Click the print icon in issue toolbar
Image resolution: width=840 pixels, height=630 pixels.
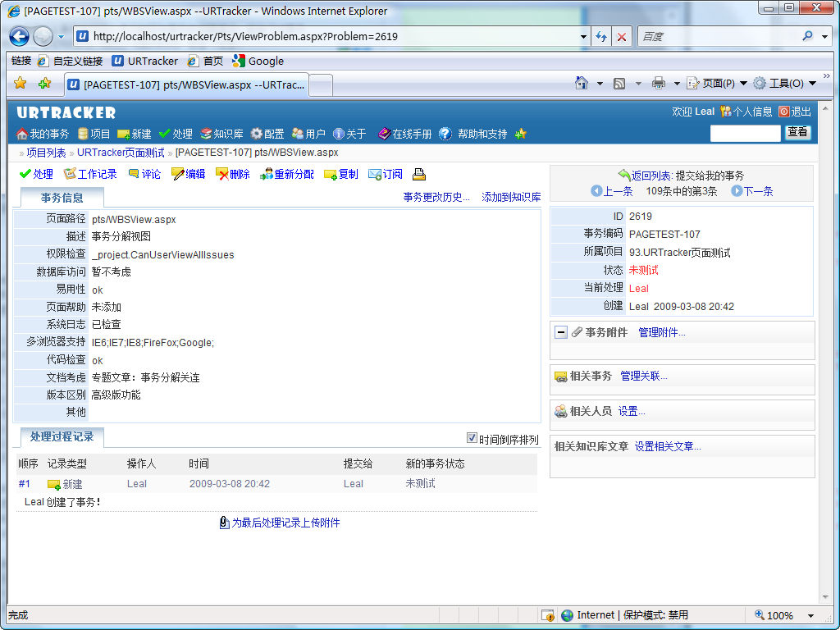419,174
